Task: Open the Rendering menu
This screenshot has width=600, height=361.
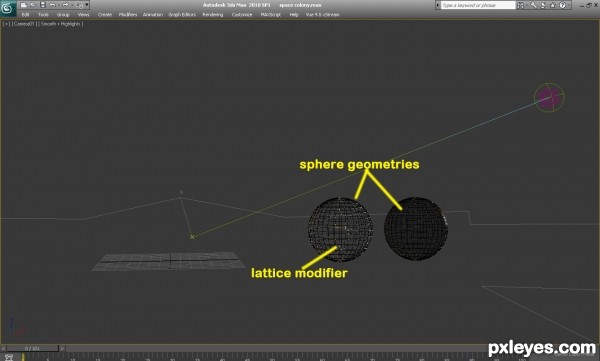Action: [x=213, y=15]
